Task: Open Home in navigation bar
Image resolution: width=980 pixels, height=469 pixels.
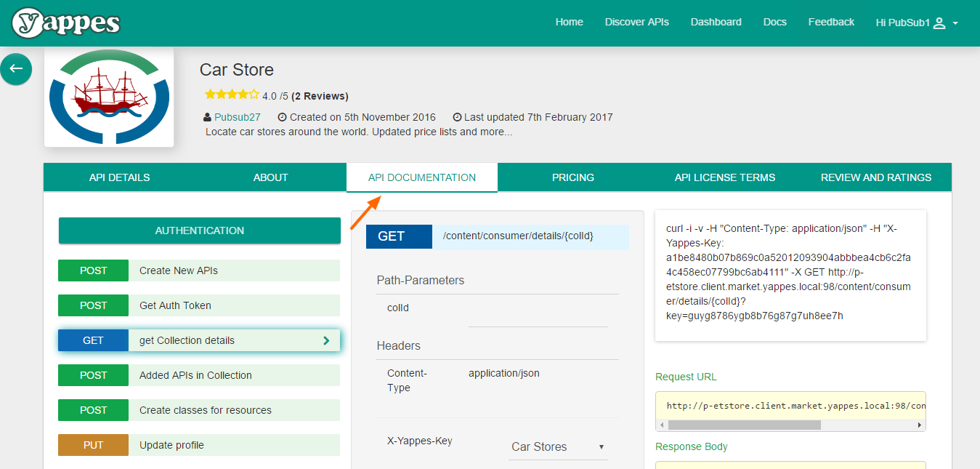Action: coord(570,22)
